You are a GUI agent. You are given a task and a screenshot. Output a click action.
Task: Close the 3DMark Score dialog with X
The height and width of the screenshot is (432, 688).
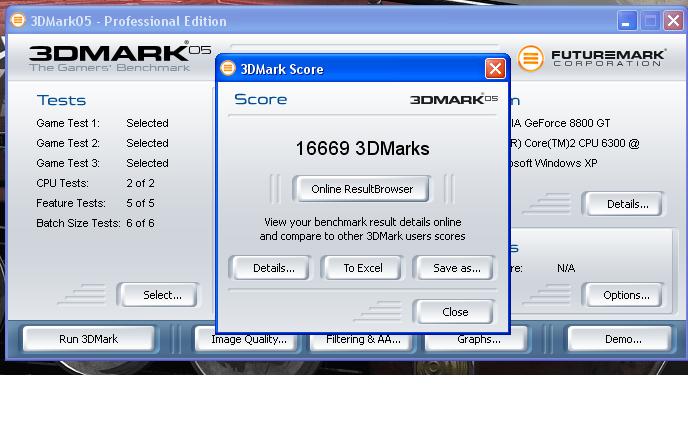(x=495, y=69)
